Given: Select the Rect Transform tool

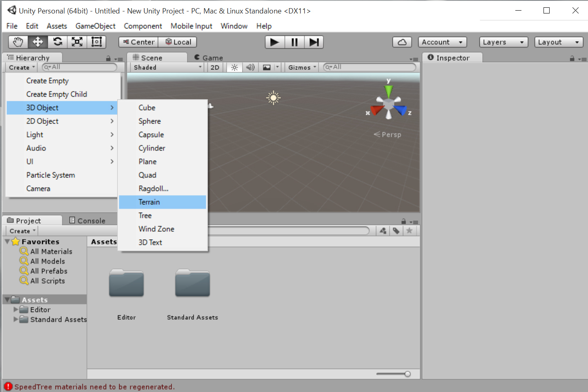Looking at the screenshot, I should (97, 42).
